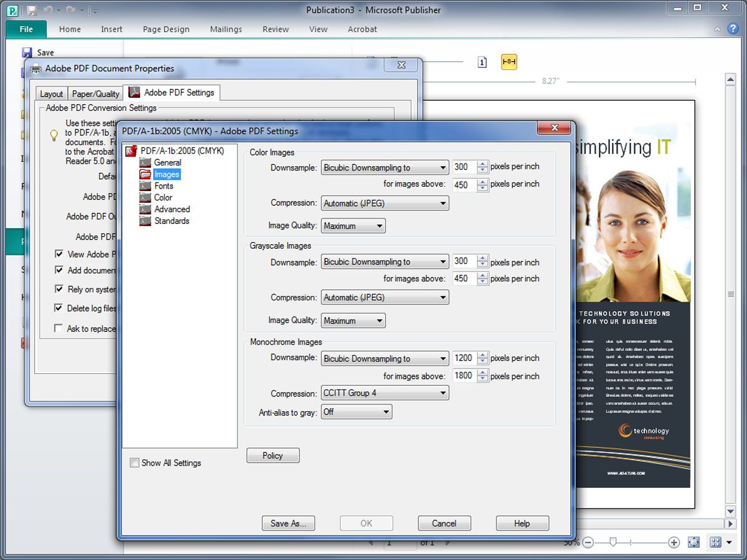
Task: Open Monochrome Images Downsample dropdown
Action: click(x=385, y=358)
